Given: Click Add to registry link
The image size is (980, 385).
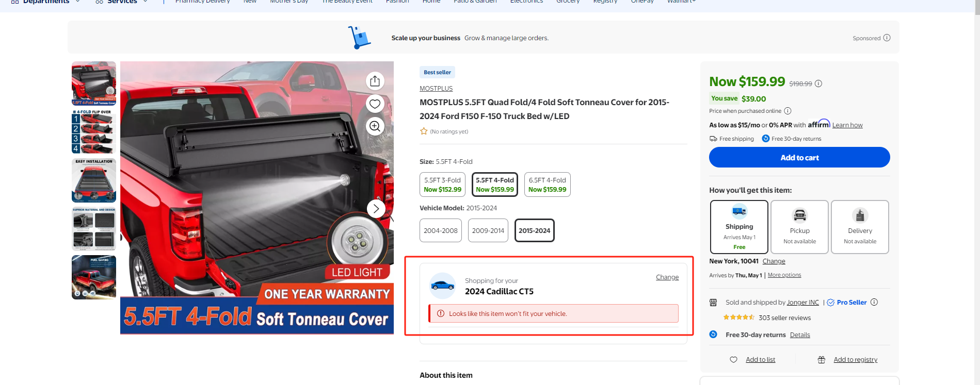Looking at the screenshot, I should 856,360.
